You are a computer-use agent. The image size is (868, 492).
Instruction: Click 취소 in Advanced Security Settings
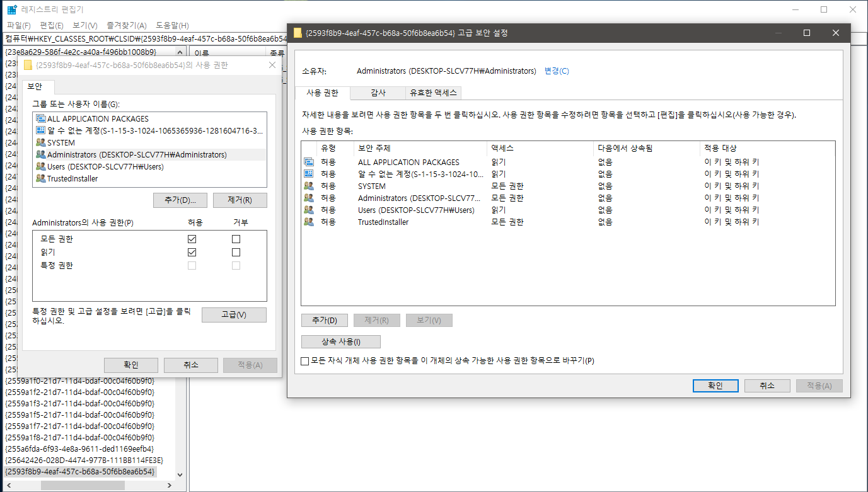(767, 386)
